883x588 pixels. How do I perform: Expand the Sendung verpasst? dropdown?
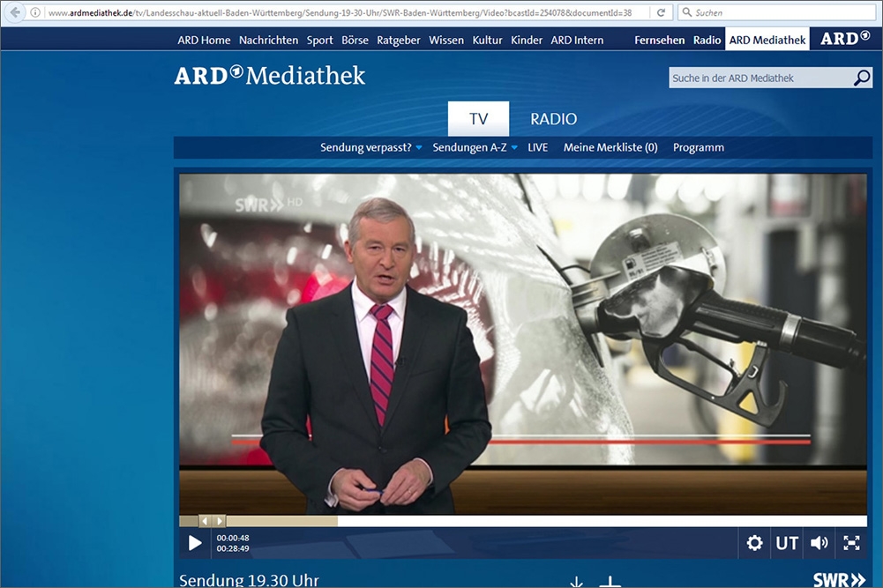click(371, 147)
